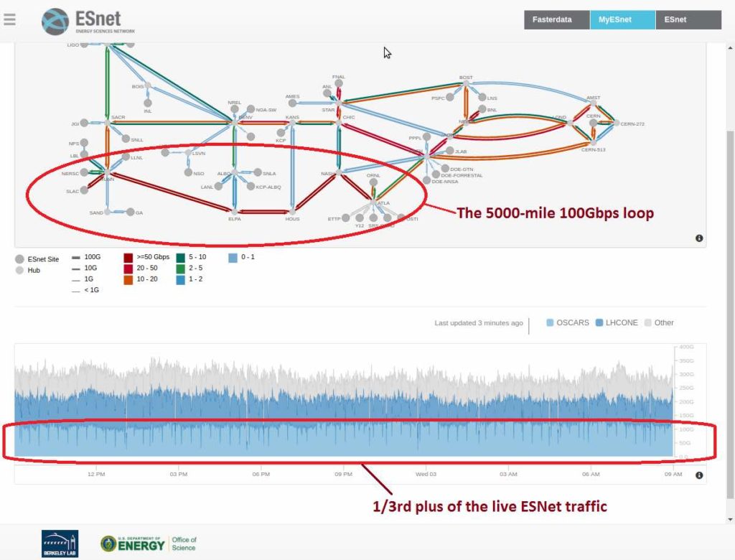
Task: Select the BOST hub node
Action: point(466,84)
